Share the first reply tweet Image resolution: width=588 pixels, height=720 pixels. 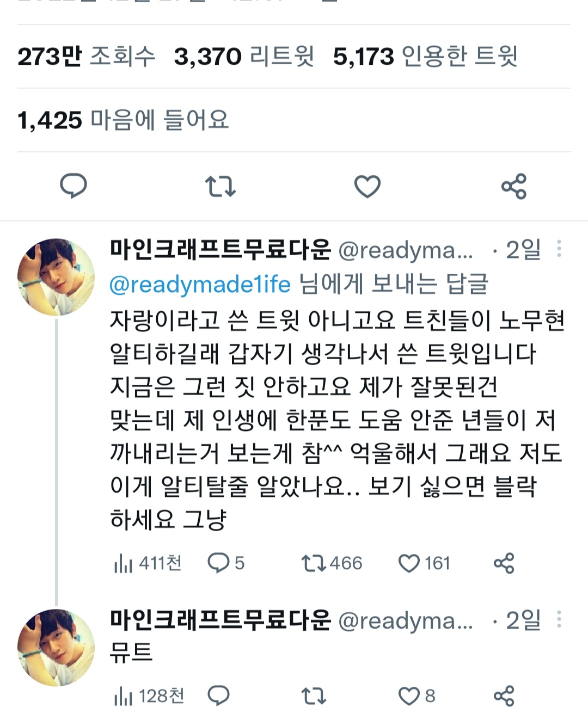[x=504, y=563]
